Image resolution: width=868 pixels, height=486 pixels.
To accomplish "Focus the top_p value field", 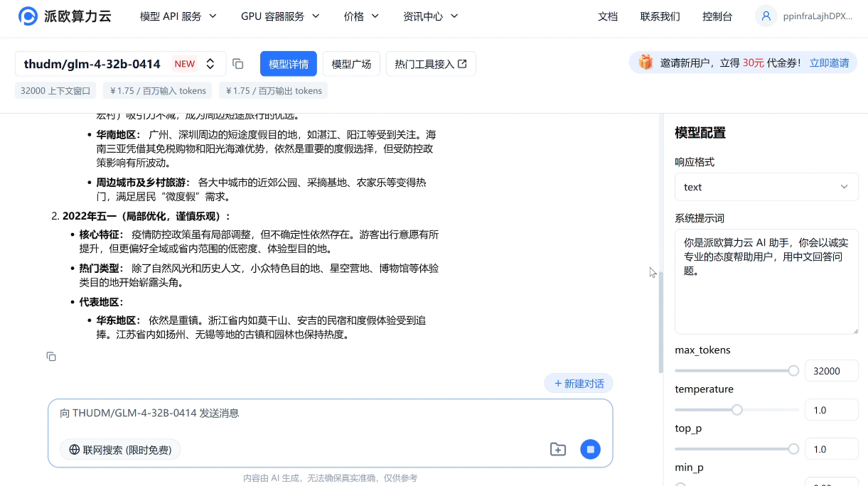I will 832,449.
